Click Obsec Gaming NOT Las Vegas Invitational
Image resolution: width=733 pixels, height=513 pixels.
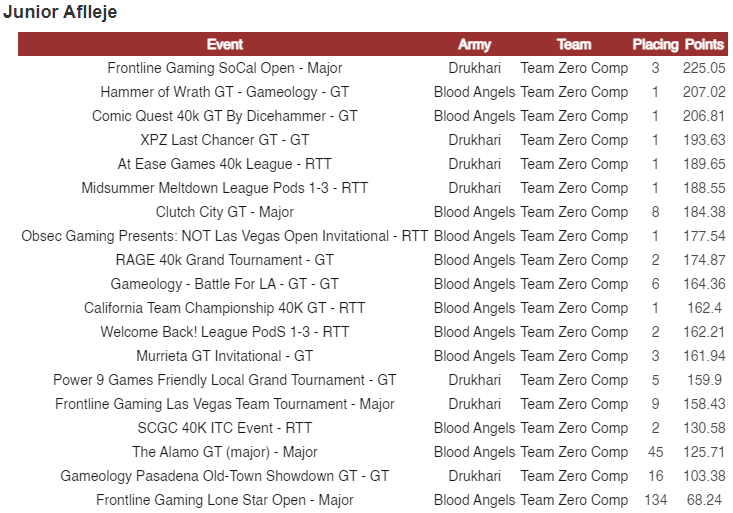(225, 236)
